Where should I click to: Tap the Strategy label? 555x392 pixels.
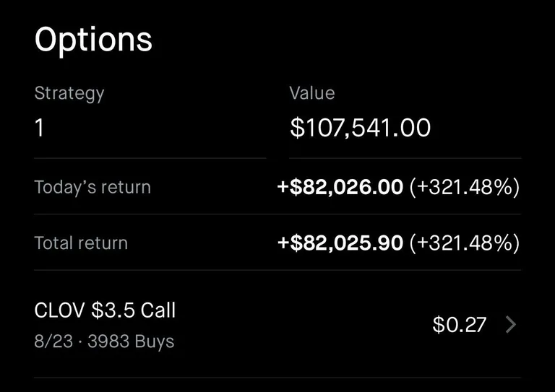click(69, 93)
